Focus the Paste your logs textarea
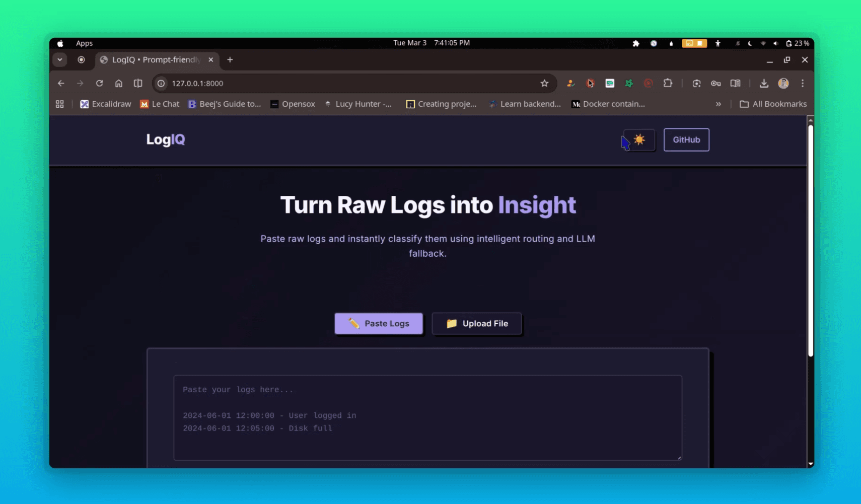 point(428,417)
